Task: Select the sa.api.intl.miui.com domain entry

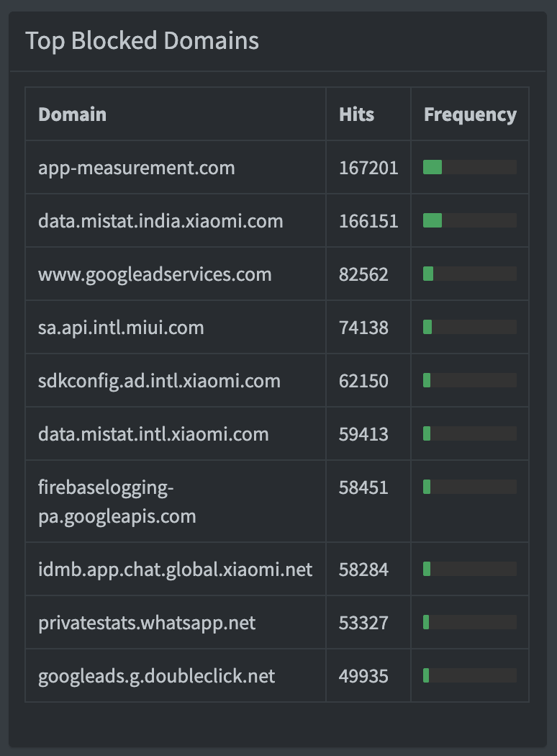Action: 121,328
